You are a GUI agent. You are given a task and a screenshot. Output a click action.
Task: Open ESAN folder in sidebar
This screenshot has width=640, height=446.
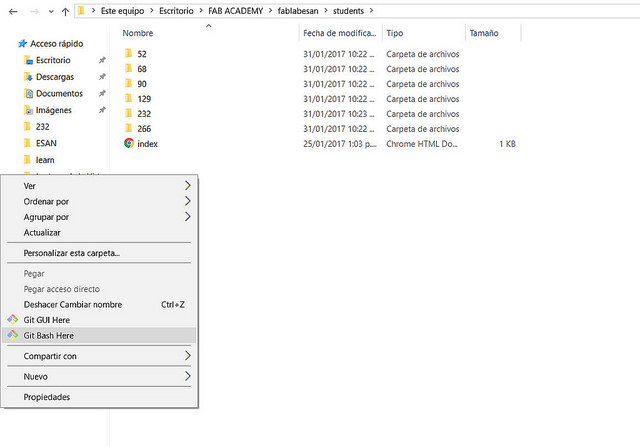coord(46,143)
